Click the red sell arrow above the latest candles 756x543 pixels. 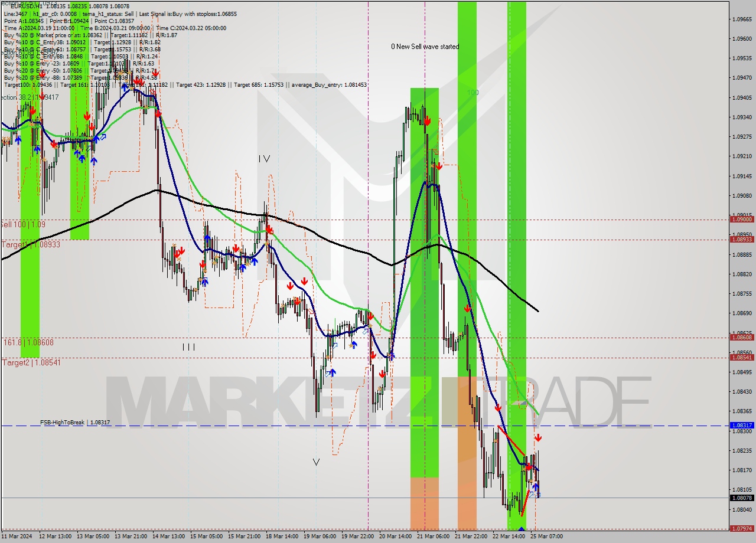tap(538, 438)
